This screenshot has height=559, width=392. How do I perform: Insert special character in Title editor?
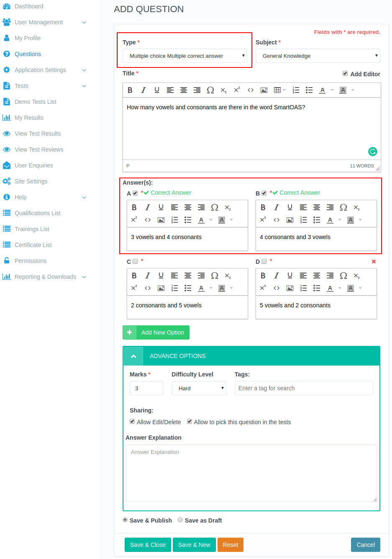click(210, 90)
